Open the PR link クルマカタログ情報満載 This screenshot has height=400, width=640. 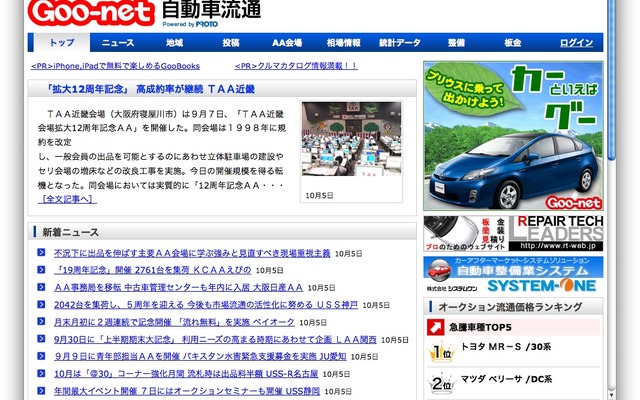(x=296, y=66)
